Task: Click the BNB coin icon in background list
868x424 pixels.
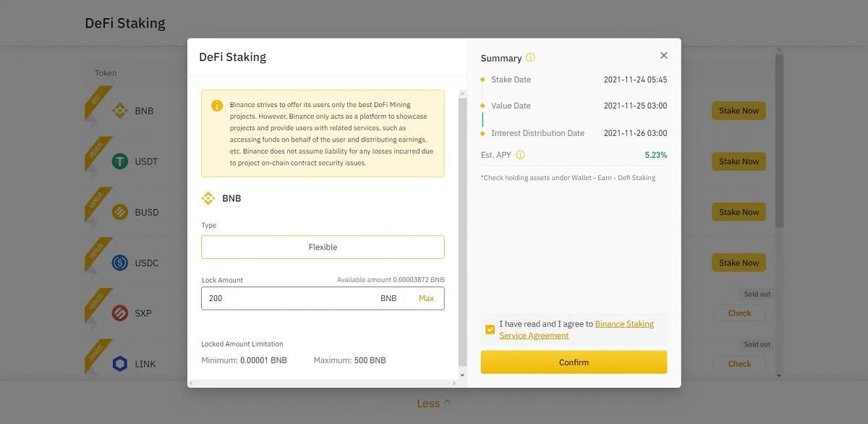Action: point(120,111)
